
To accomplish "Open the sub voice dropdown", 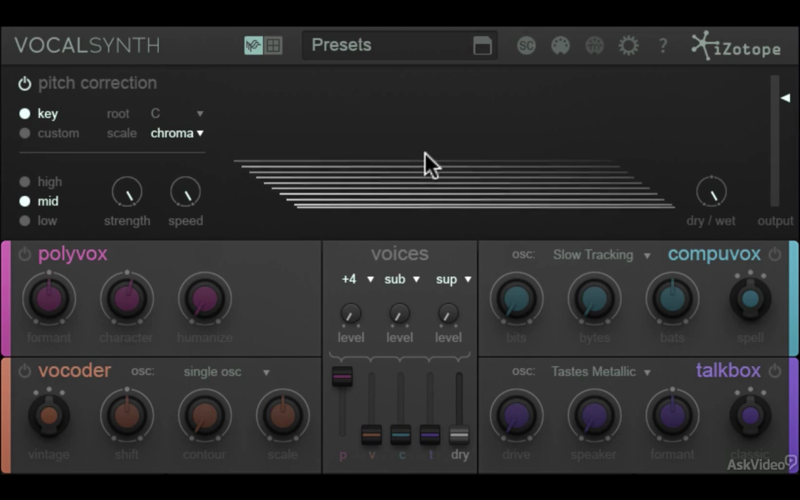I will (x=402, y=279).
